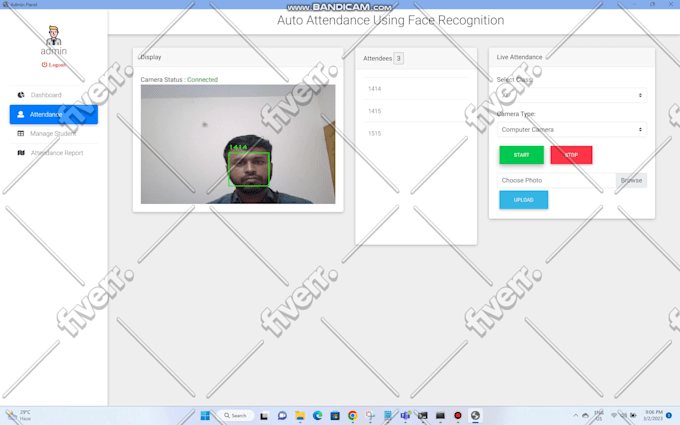Screen dimensions: 680x425
Task: Click the Attendance person icon
Action: coord(20,114)
